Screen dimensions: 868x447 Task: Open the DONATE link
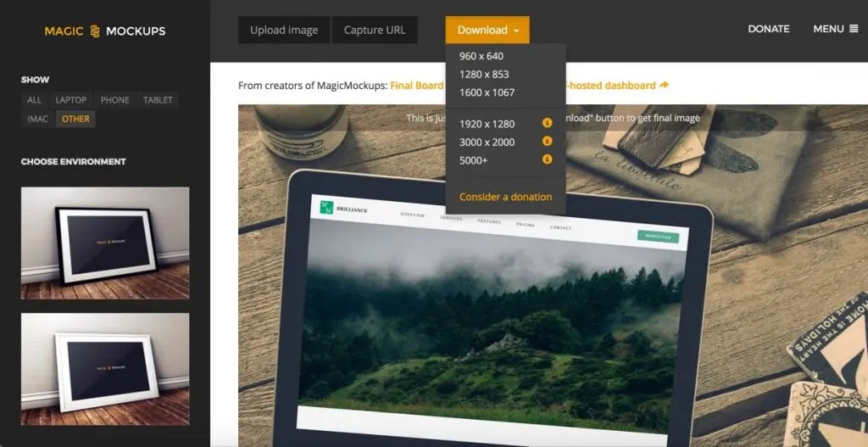tap(769, 29)
